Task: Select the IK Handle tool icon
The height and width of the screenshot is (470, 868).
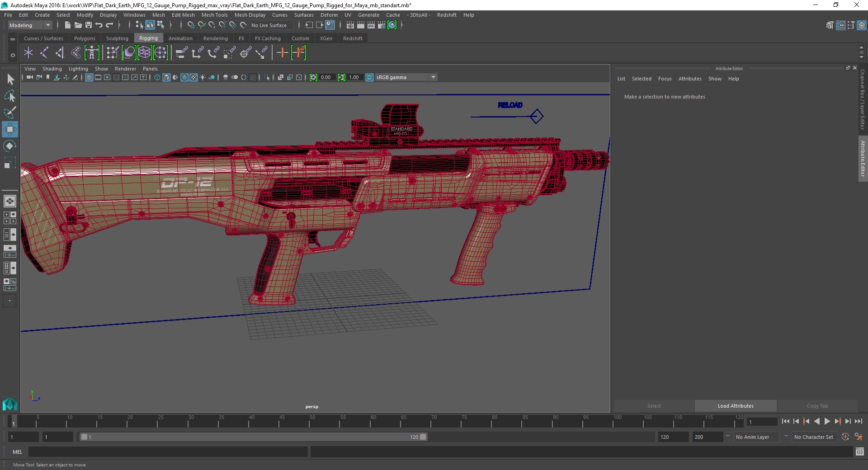Action: [60, 53]
